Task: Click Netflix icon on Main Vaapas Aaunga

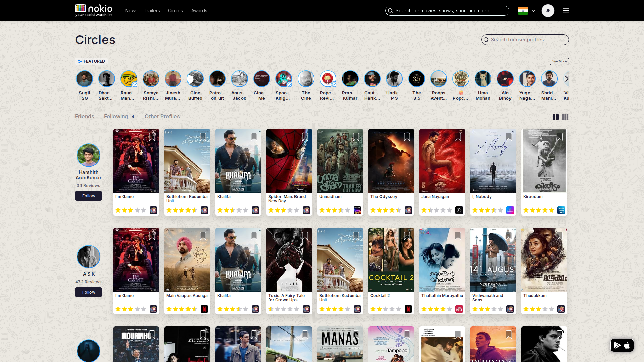Action: [x=204, y=309]
